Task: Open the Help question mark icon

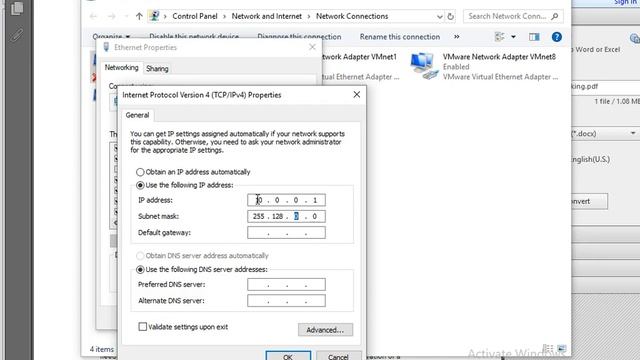Action: point(557,37)
